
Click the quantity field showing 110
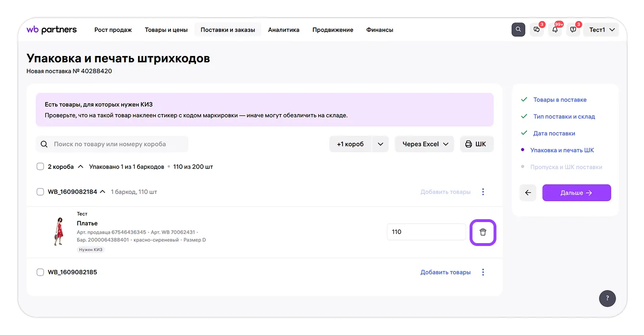pyautogui.click(x=426, y=232)
